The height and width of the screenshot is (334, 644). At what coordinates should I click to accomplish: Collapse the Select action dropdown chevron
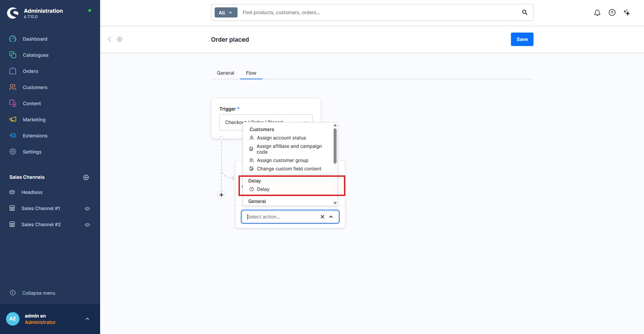(331, 217)
